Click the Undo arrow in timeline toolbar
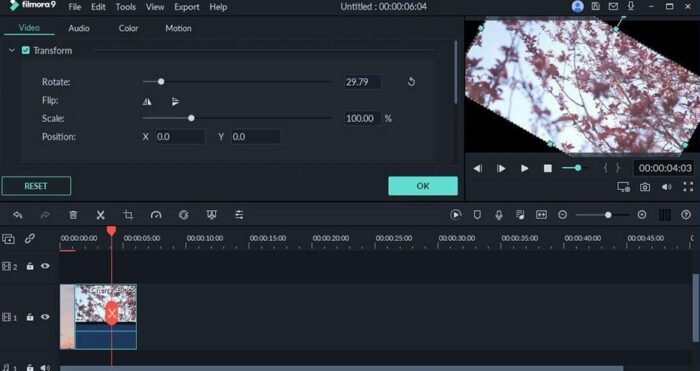This screenshot has height=371, width=700. 18,215
